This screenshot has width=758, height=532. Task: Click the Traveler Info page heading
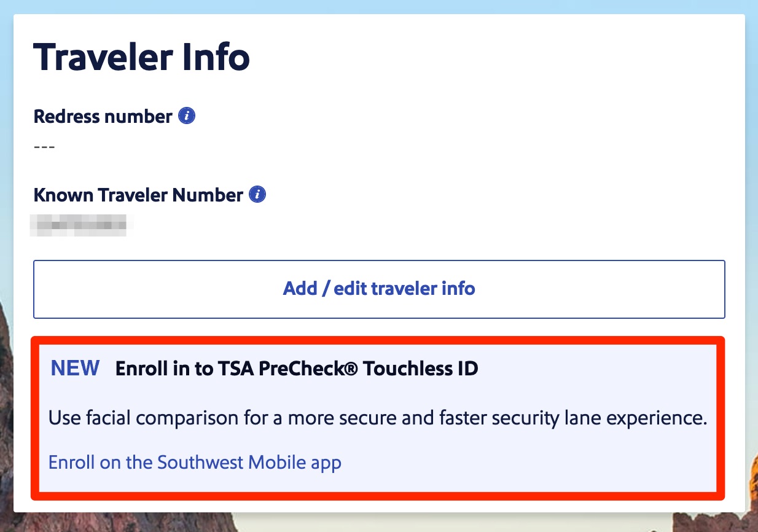point(142,56)
